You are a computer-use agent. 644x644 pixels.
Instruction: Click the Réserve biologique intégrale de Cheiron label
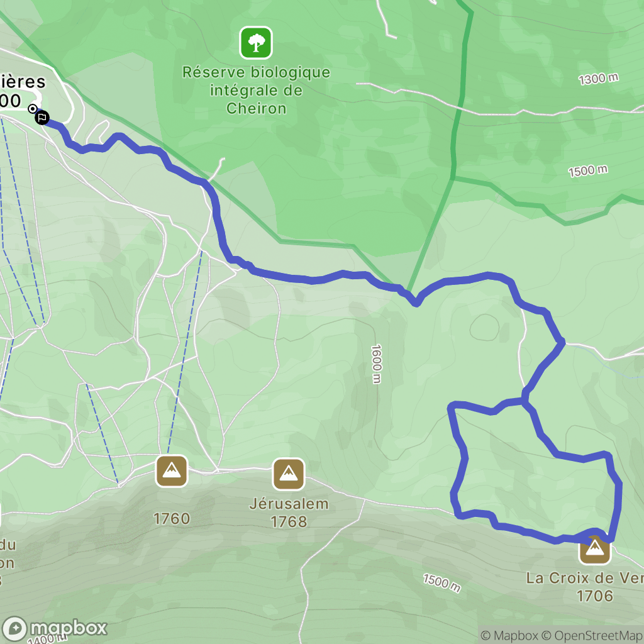[257, 91]
